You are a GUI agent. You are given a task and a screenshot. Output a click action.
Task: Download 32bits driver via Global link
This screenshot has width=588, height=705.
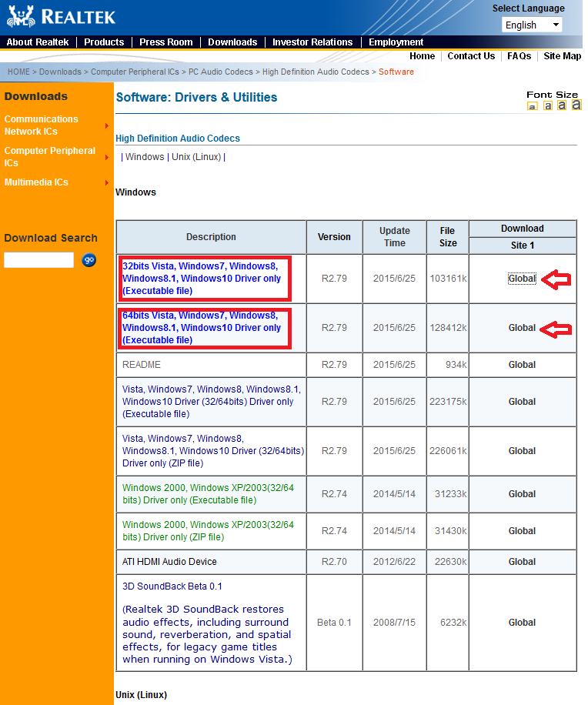[522, 279]
